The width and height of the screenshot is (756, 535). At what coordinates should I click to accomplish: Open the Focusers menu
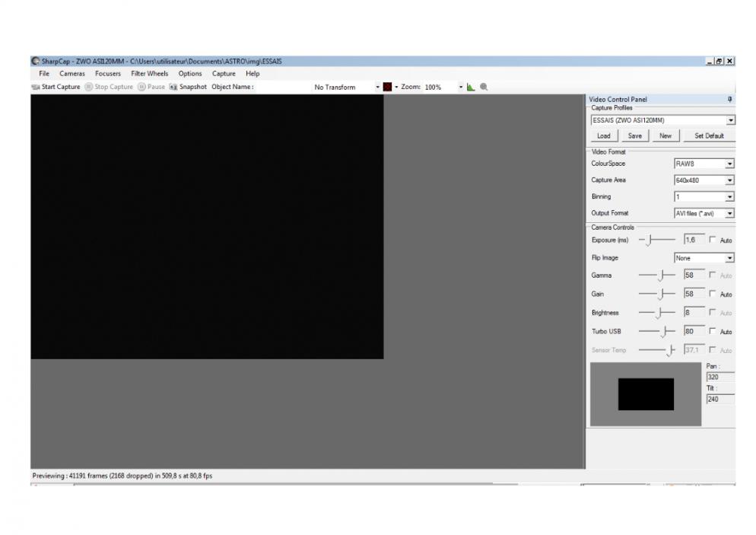107,74
